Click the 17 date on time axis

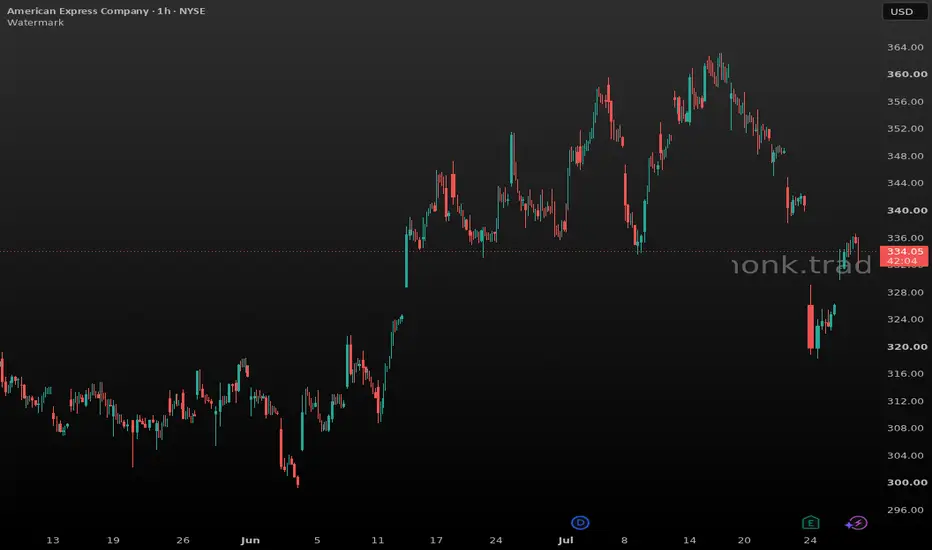[x=436, y=540]
